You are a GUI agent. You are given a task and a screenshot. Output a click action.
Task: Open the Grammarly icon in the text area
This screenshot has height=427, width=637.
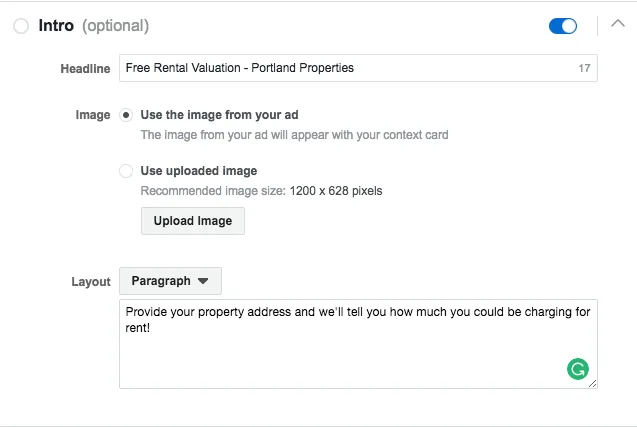click(x=578, y=369)
